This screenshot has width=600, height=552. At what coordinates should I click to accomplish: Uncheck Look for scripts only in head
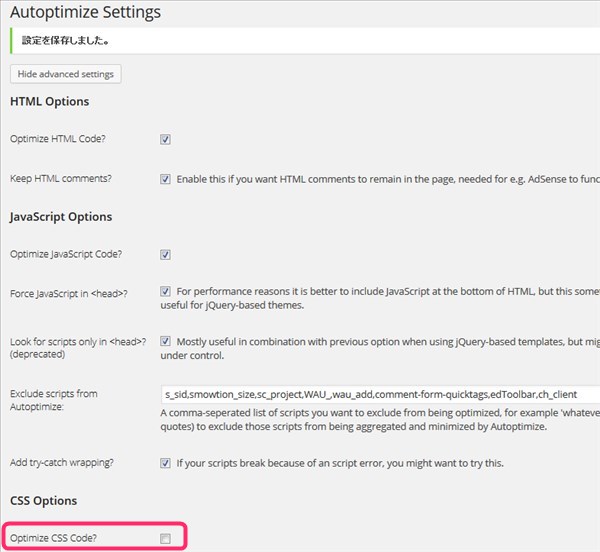point(165,341)
